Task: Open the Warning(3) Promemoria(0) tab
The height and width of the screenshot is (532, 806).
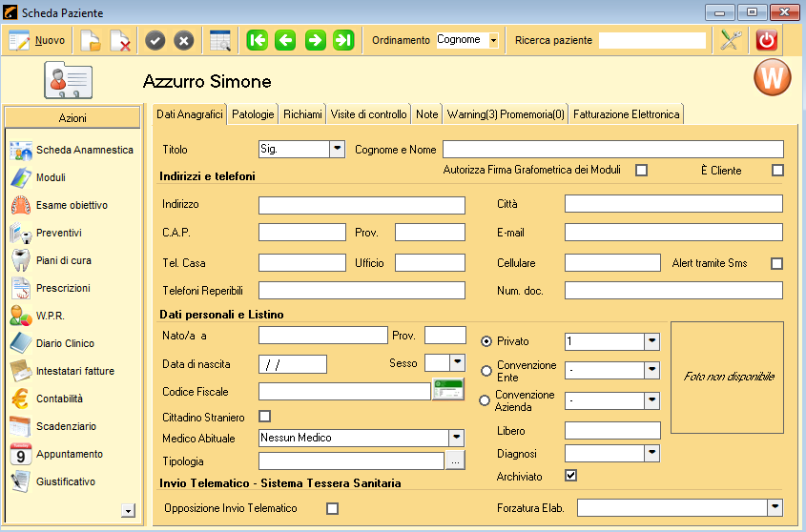Action: tap(506, 114)
